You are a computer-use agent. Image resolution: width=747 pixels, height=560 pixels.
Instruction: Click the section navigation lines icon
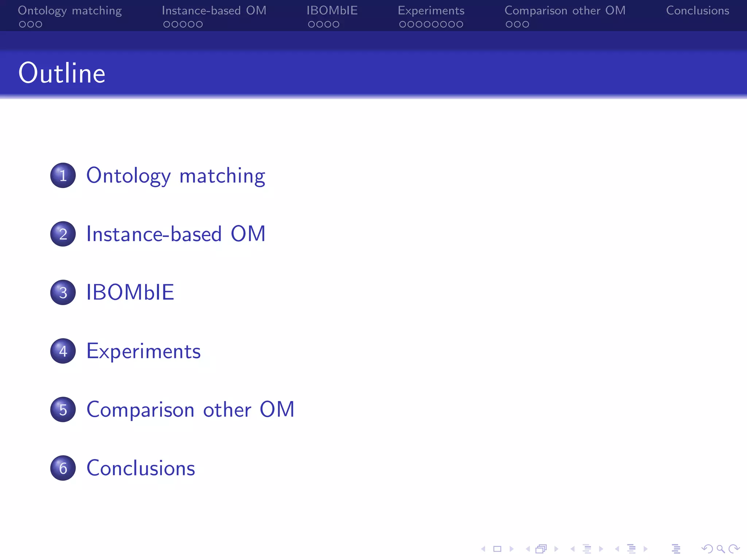631,549
